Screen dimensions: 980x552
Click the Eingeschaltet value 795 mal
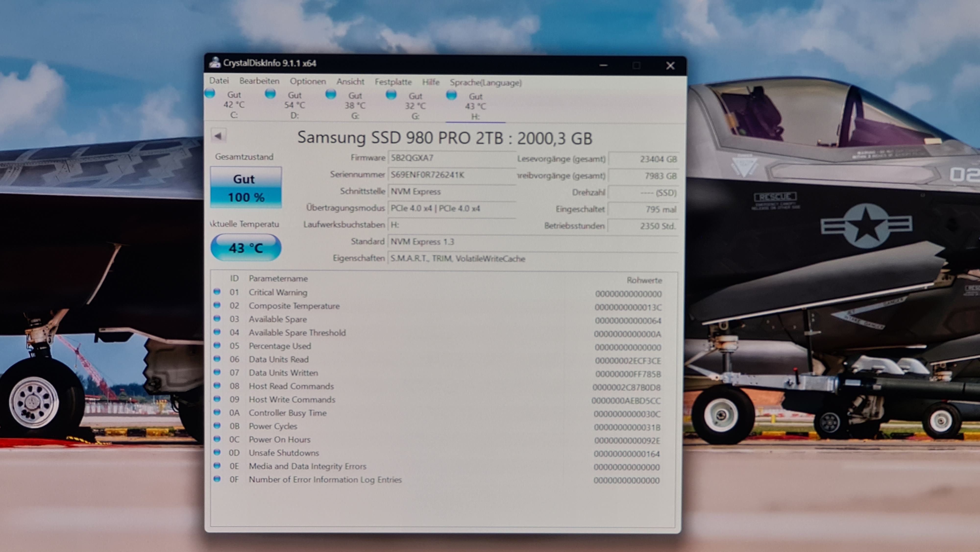(643, 209)
